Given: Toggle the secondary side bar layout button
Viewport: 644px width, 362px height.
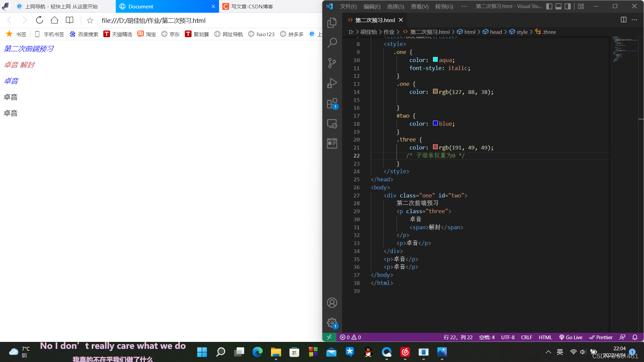Looking at the screenshot, I should 568,6.
